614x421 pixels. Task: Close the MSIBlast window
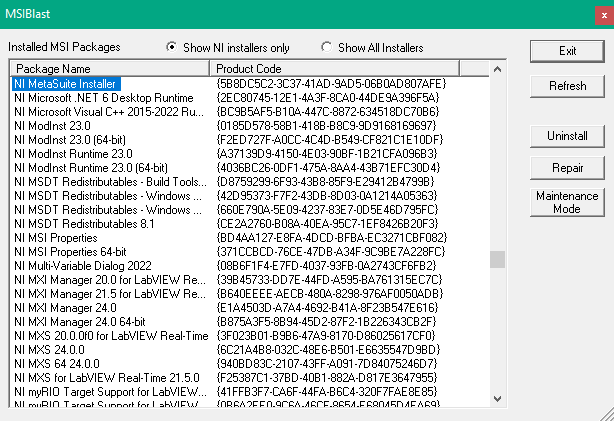[x=604, y=15]
